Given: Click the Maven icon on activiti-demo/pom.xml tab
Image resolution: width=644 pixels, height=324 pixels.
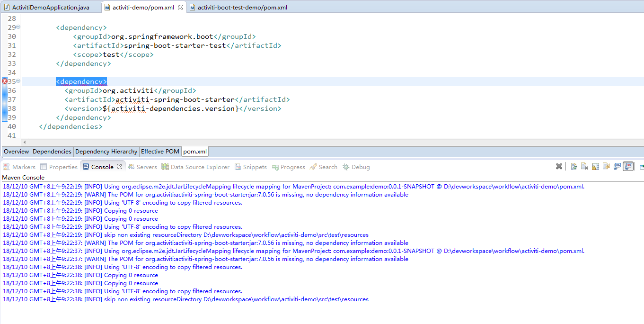Looking at the screenshot, I should [107, 7].
